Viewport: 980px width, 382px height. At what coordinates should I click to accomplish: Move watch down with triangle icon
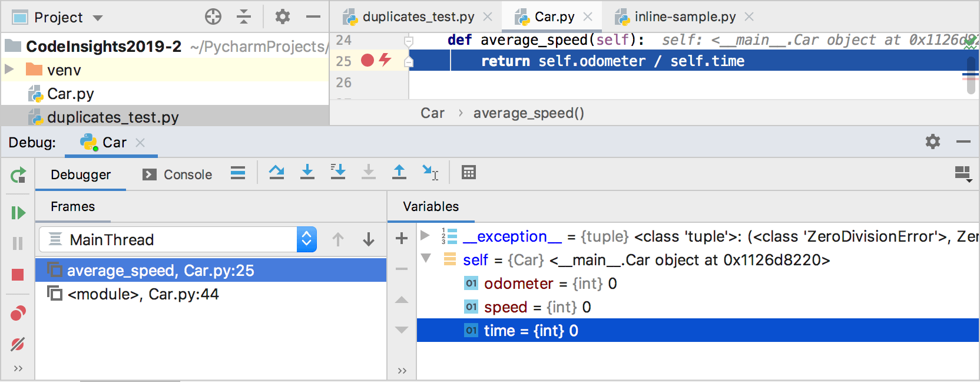tap(402, 330)
